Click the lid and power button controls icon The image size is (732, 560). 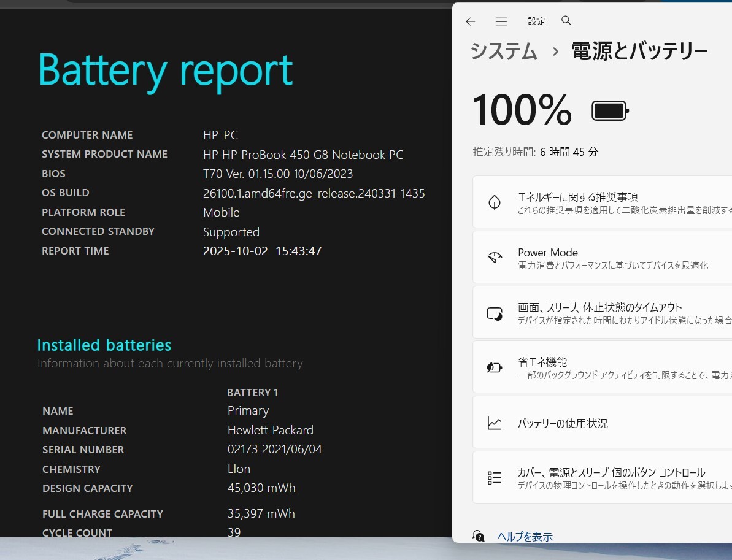[495, 478]
